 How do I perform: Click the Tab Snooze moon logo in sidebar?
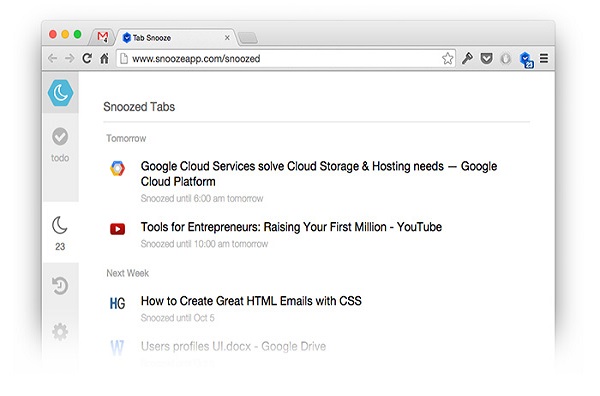60,93
